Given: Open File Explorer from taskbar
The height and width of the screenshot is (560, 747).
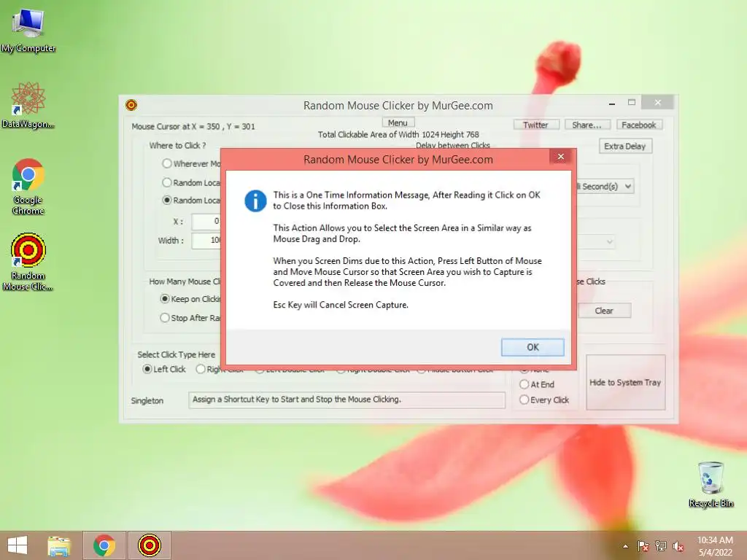Looking at the screenshot, I should point(59,545).
